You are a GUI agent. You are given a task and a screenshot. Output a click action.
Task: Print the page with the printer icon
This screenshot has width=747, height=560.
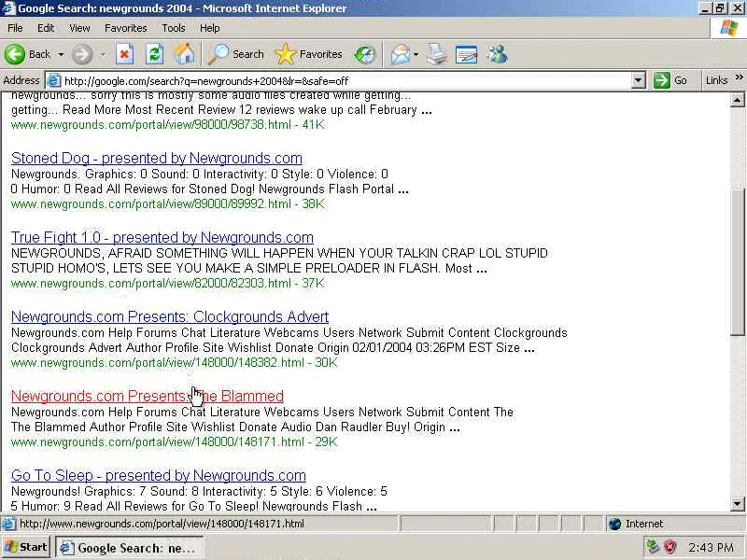pos(437,54)
